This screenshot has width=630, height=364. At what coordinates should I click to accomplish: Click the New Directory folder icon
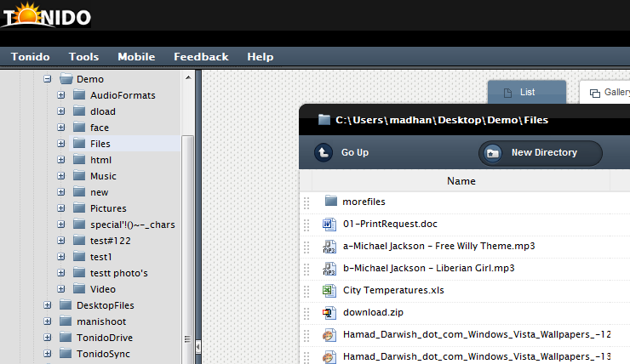click(493, 153)
